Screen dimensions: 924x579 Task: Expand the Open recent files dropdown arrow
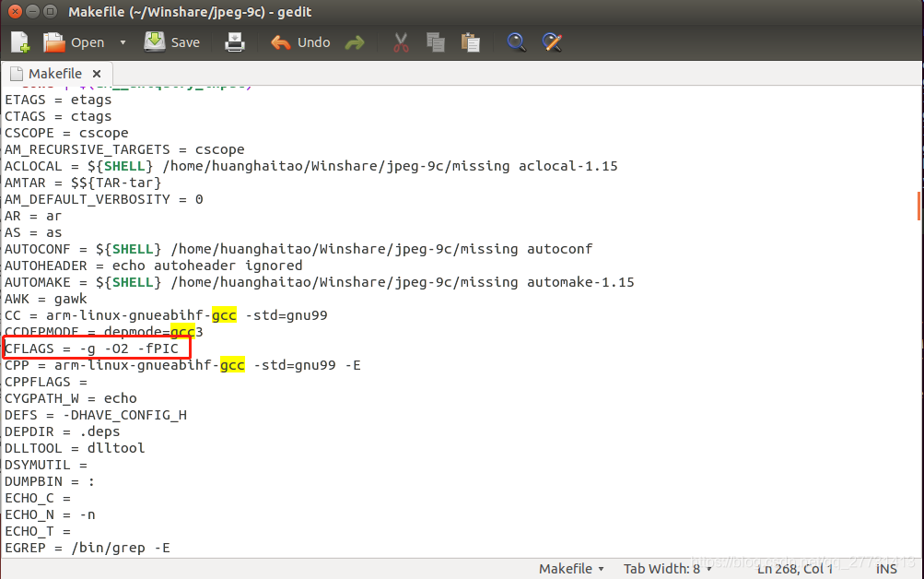pos(123,42)
